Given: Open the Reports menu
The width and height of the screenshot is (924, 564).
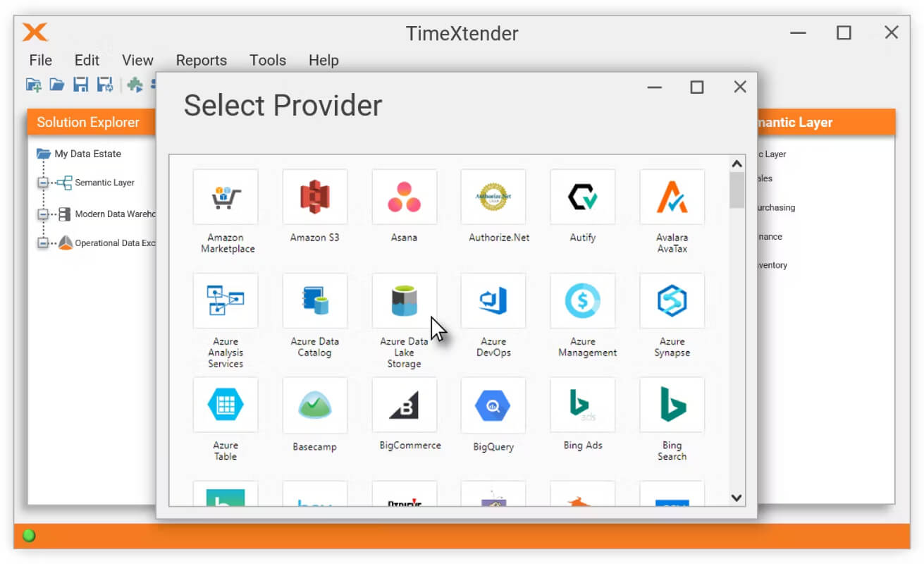Looking at the screenshot, I should coord(202,61).
